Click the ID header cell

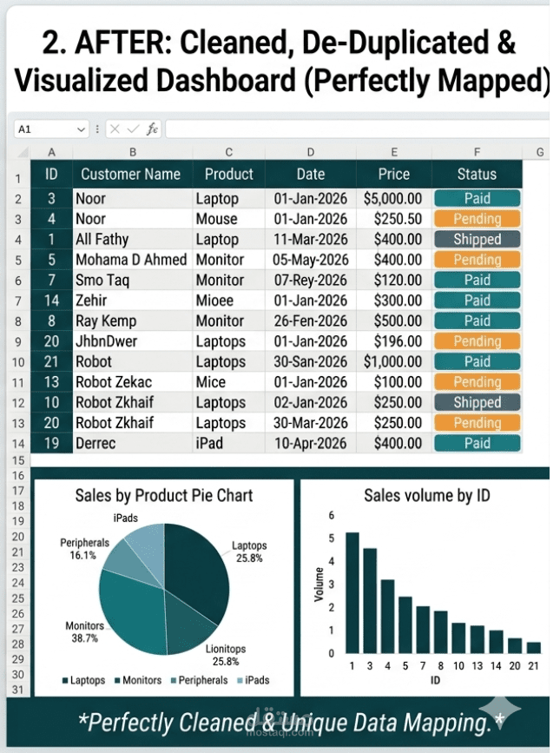[x=51, y=174]
